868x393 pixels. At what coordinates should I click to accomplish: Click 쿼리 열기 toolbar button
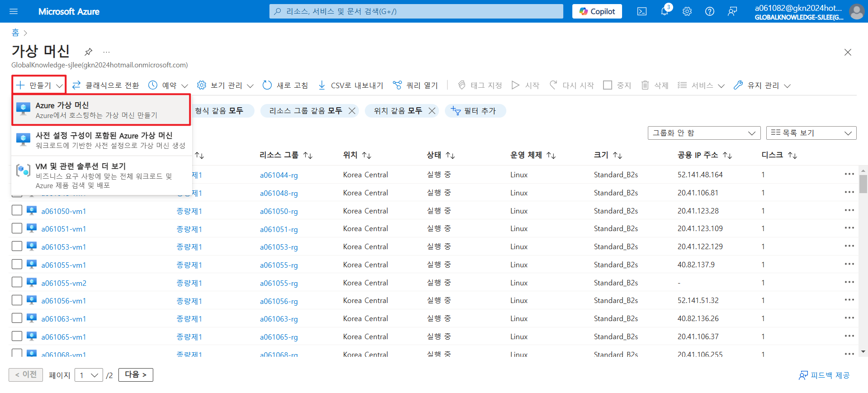[x=415, y=85]
